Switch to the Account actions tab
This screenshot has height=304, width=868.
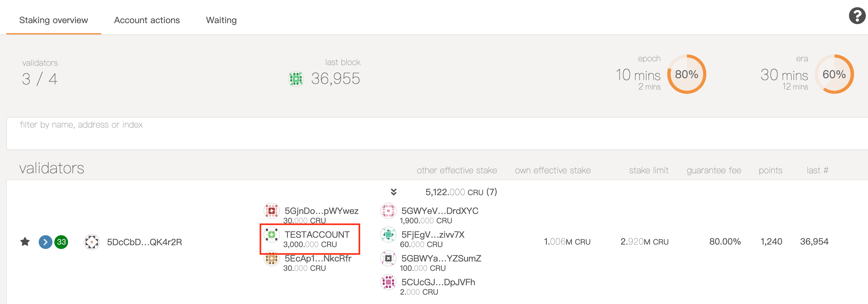pos(147,20)
